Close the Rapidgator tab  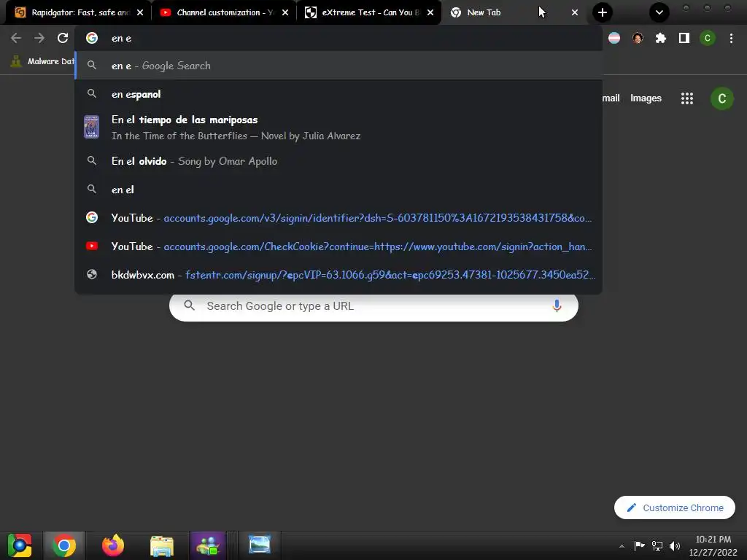coord(140,12)
